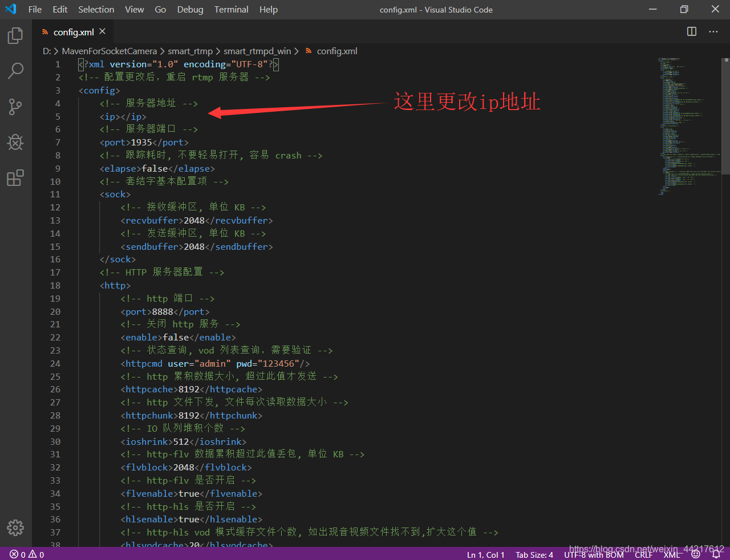Viewport: 730px width, 560px height.
Task: Click the httpchunk value 8192
Action: pos(189,416)
